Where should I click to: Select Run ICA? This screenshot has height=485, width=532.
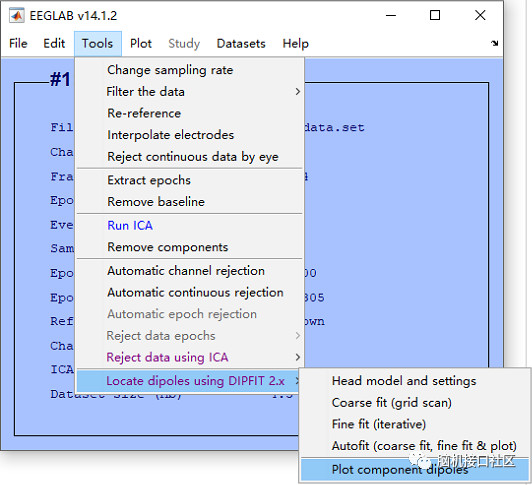(x=190, y=226)
